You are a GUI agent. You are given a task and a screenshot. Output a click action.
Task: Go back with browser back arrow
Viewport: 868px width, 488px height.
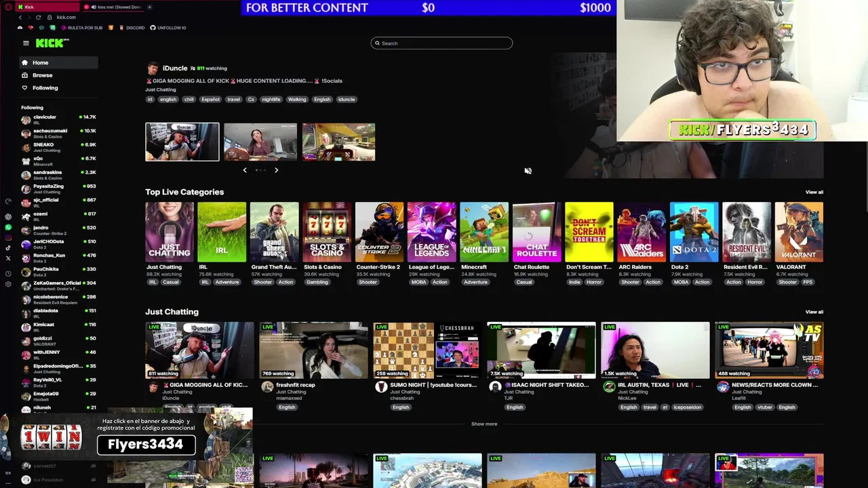[20, 17]
